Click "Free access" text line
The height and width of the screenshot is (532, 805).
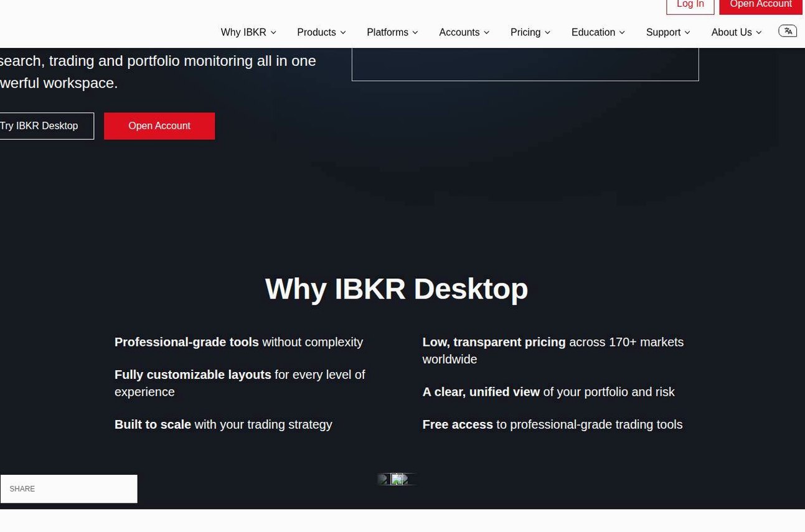(x=552, y=424)
